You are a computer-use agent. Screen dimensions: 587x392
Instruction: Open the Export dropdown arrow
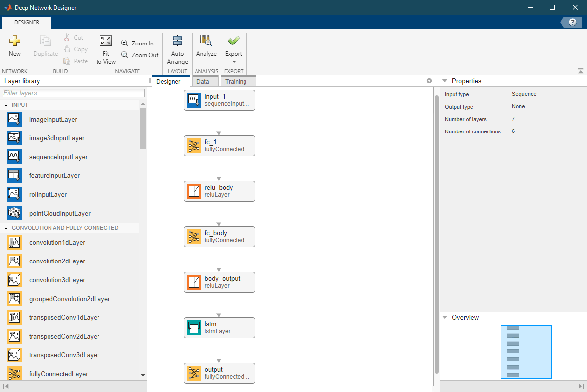pos(234,62)
